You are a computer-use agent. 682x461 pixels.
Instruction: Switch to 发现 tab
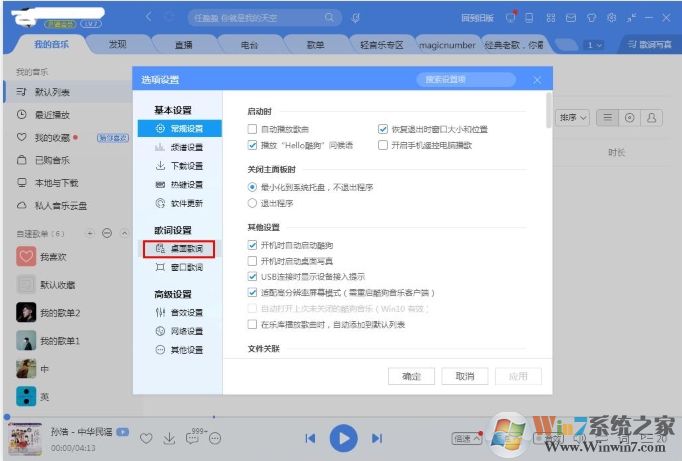(x=117, y=44)
